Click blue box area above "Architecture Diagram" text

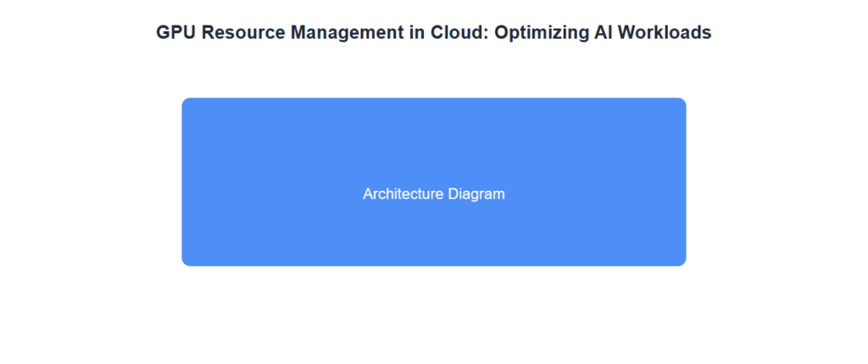(433, 140)
